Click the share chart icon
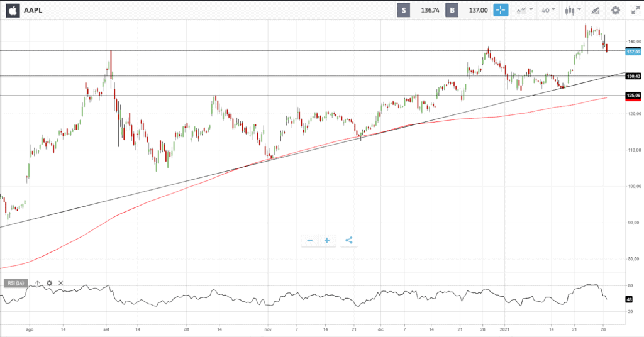The height and width of the screenshot is (337, 644). pos(348,241)
